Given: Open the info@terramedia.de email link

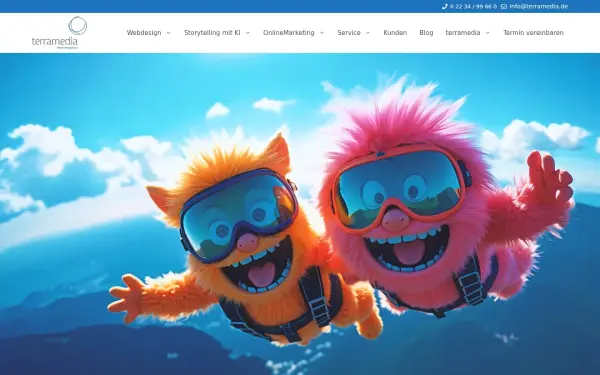Looking at the screenshot, I should click(539, 7).
